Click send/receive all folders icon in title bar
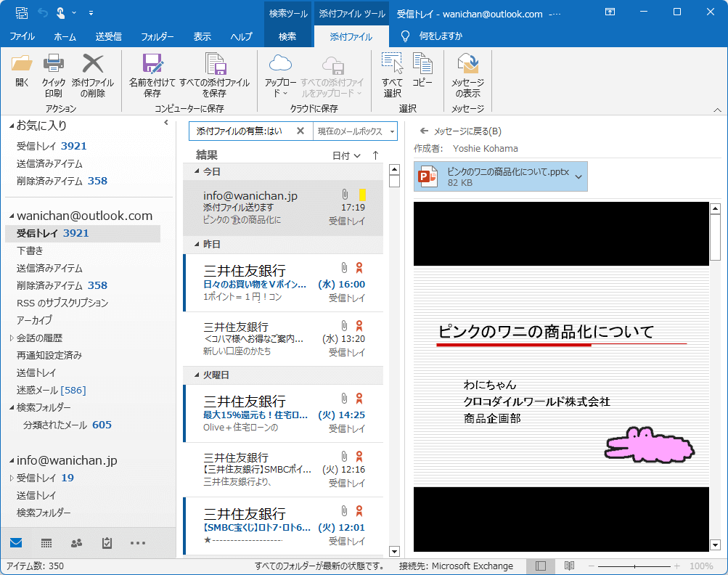Viewport: 728px width, 575px height. click(x=21, y=13)
